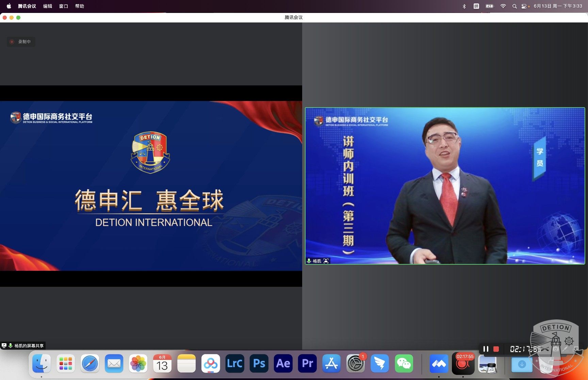Open Tencent Meeting icon in the Dock
Viewport: 588px width, 380px height.
tap(439, 364)
